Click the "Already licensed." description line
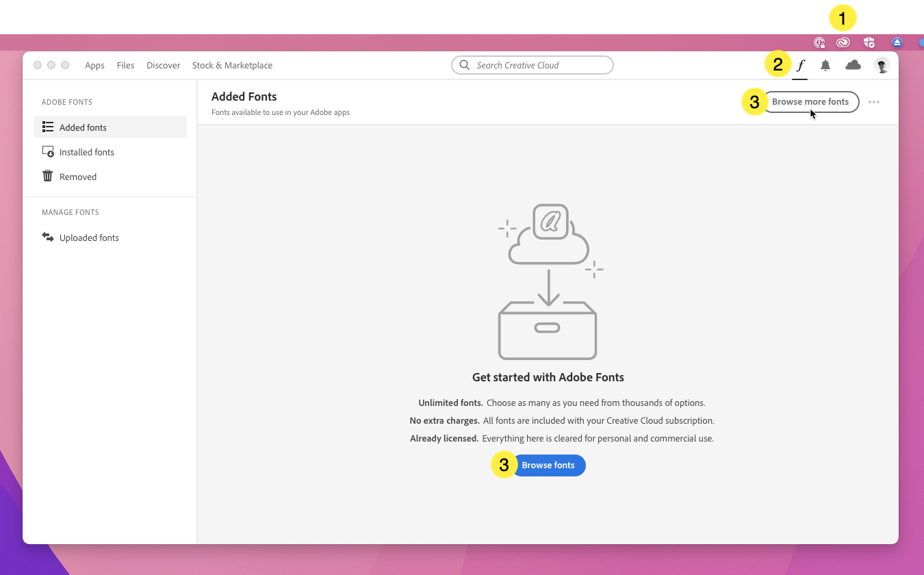Screen dimensions: 924x575 pyautogui.click(x=562, y=438)
